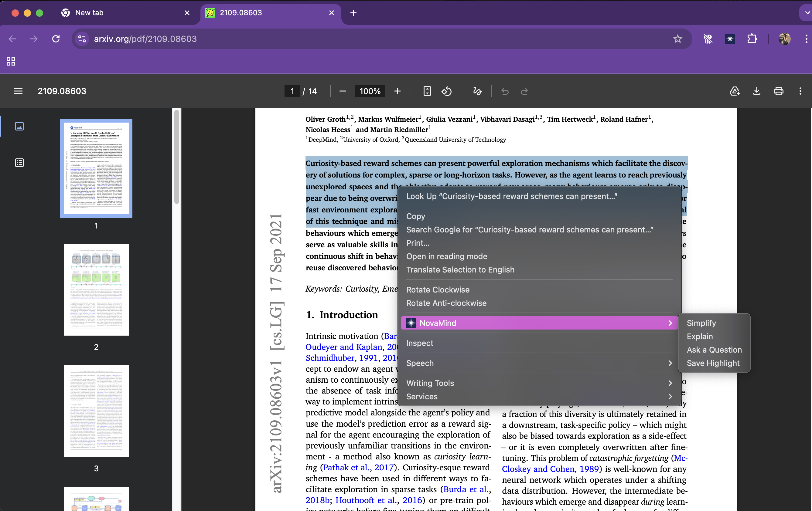Bookmark this page with star icon
Viewport: 812px width, 511px height.
(677, 39)
